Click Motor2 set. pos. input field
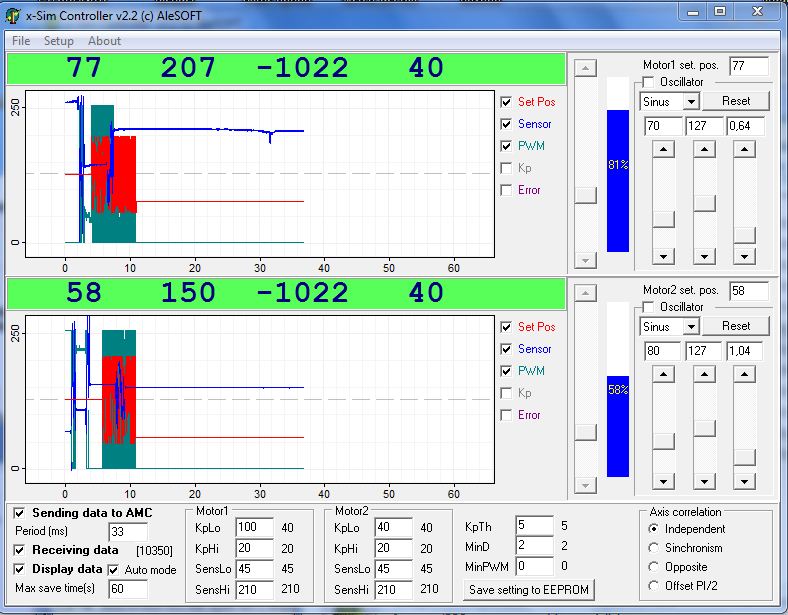The width and height of the screenshot is (788, 615). click(749, 291)
